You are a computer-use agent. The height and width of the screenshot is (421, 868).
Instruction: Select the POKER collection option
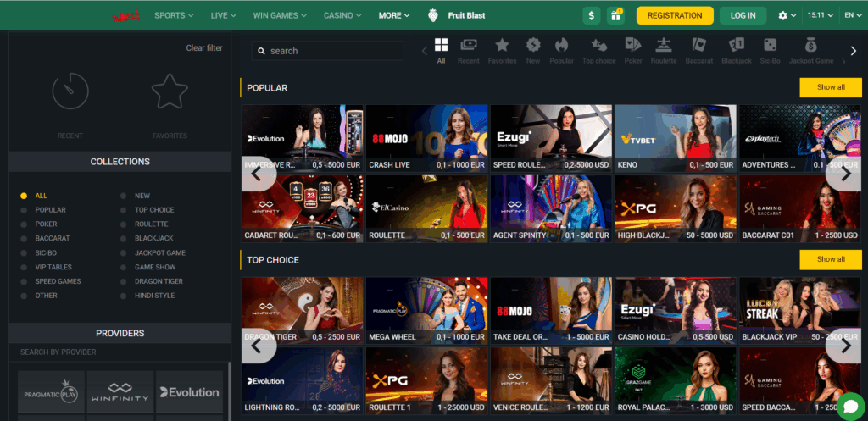click(x=39, y=224)
